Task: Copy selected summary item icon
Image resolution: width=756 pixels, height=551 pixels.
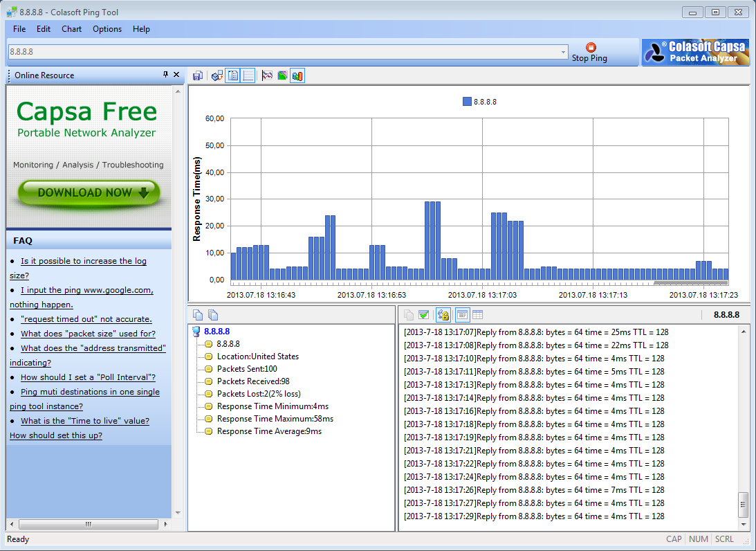Action: pyautogui.click(x=198, y=315)
